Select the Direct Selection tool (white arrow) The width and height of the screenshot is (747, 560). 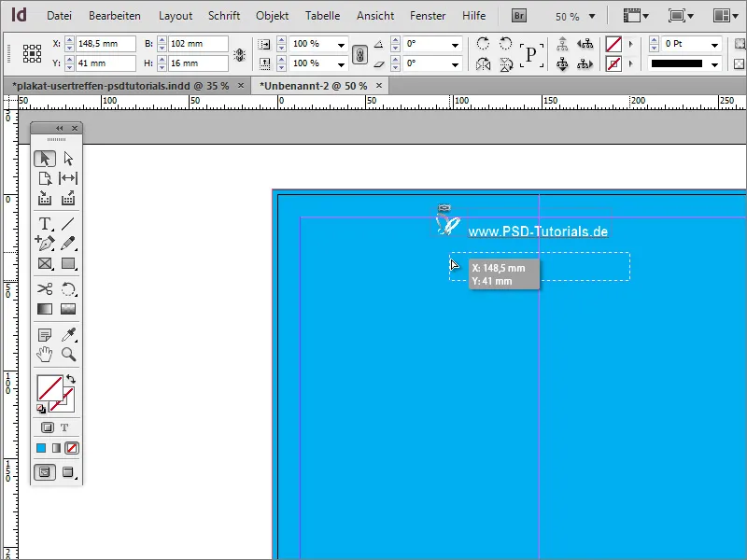click(x=68, y=159)
